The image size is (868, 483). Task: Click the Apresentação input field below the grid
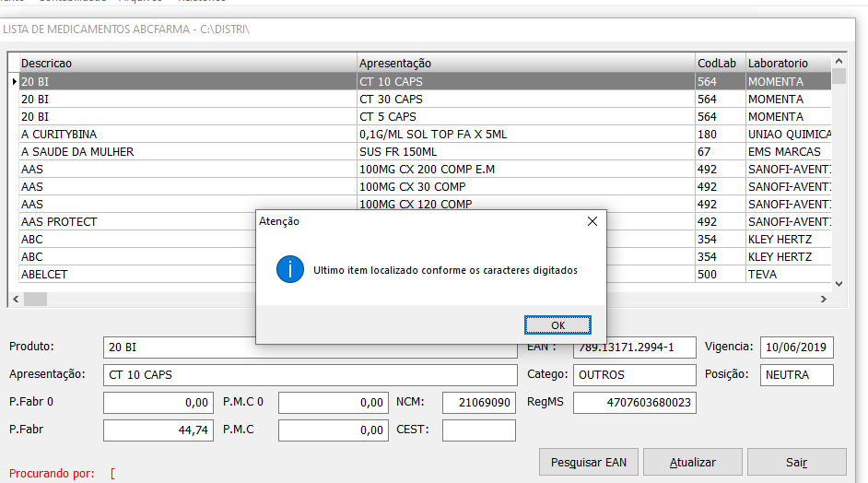(x=310, y=375)
